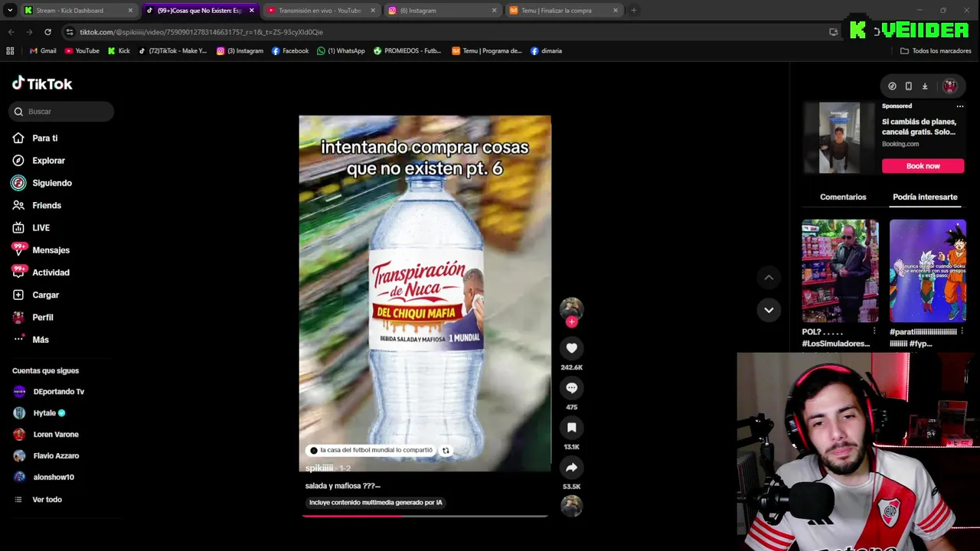Open comments with the speech bubble icon

pyautogui.click(x=571, y=388)
